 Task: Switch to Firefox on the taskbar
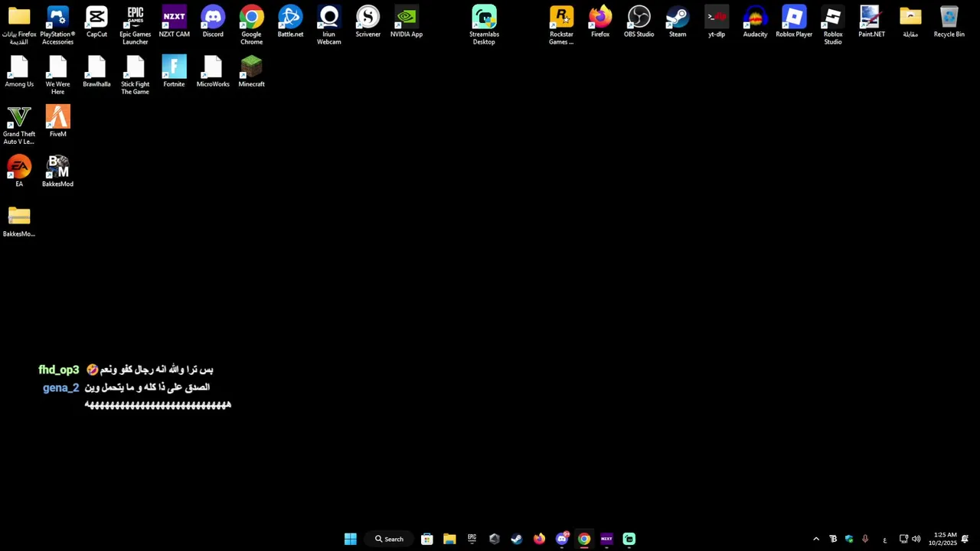point(539,539)
